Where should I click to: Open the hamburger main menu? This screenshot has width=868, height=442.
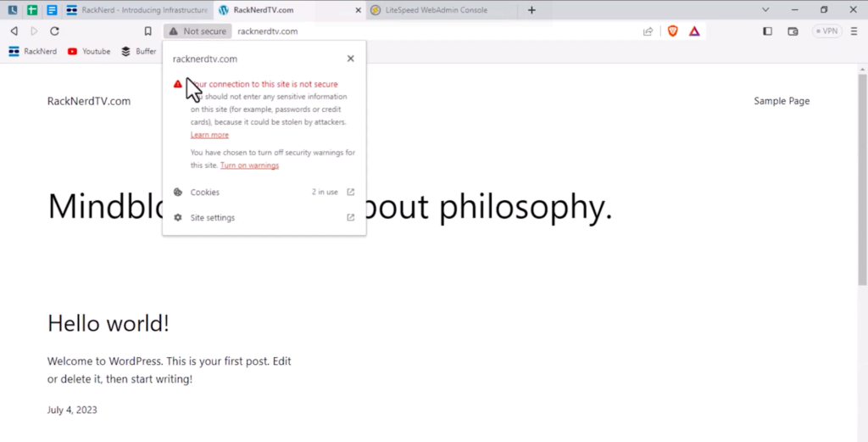click(x=854, y=31)
